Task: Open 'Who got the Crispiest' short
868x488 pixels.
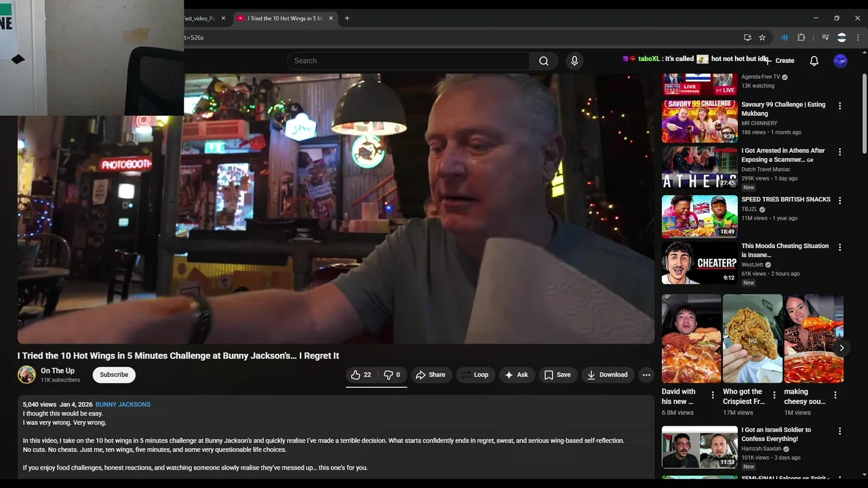Action: pos(752,339)
